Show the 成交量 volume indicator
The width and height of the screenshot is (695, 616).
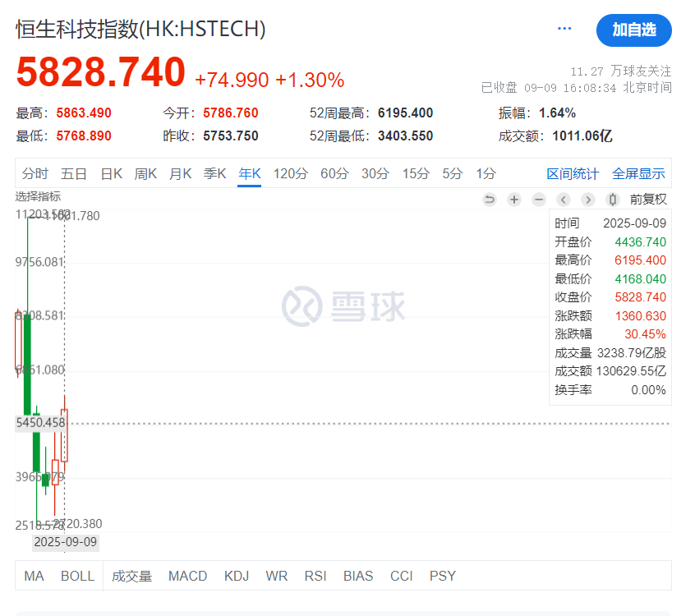[131, 576]
